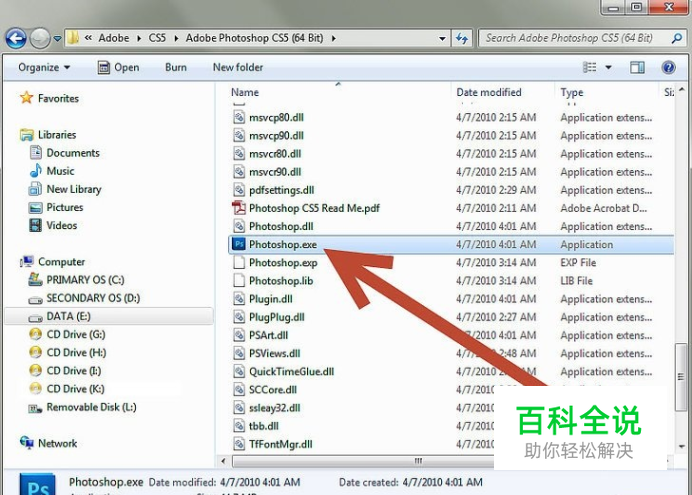Select Favorites in navigation pane
Viewport: 692px width, 495px height.
tap(49, 98)
